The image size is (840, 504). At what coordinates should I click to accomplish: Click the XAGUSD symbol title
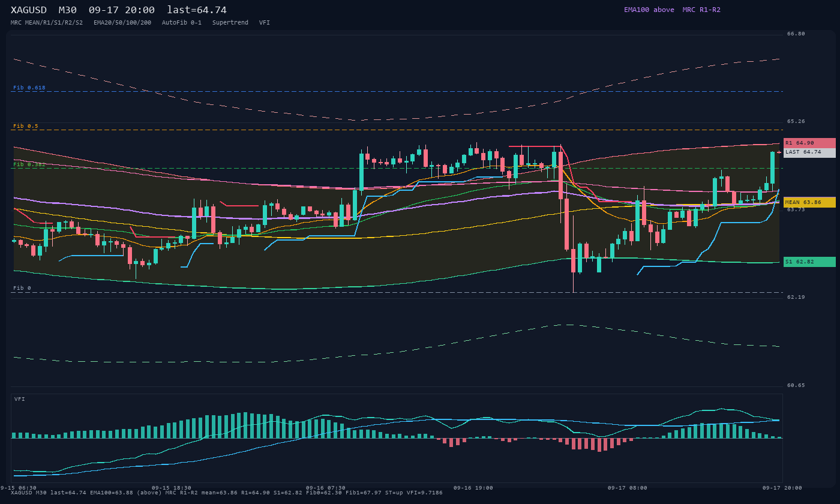pos(29,10)
